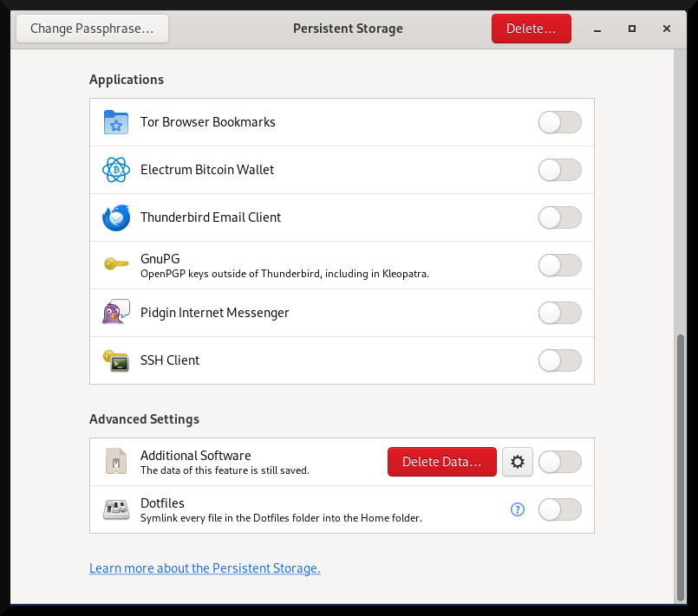This screenshot has height=616, width=698.
Task: Enable Additional Software toggle
Action: pyautogui.click(x=559, y=462)
